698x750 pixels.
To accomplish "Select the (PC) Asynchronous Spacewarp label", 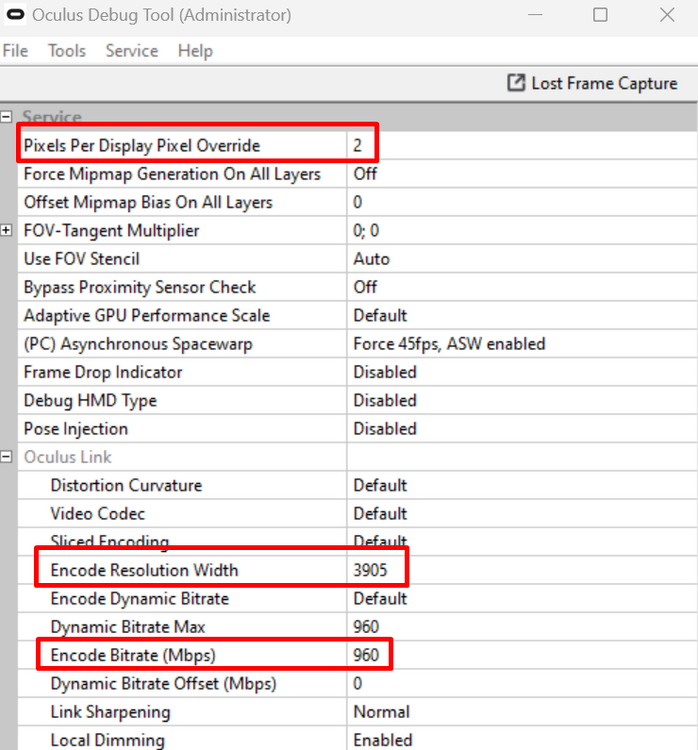I will (138, 344).
